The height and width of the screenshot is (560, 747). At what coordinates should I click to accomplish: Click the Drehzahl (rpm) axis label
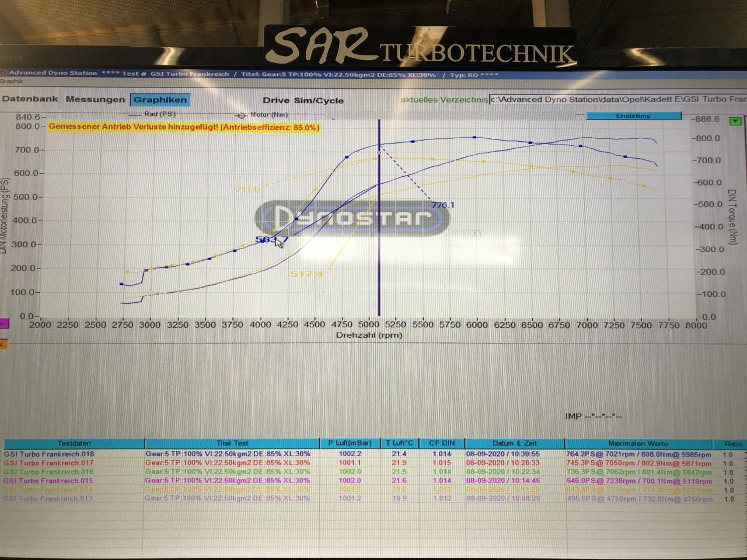tap(369, 335)
